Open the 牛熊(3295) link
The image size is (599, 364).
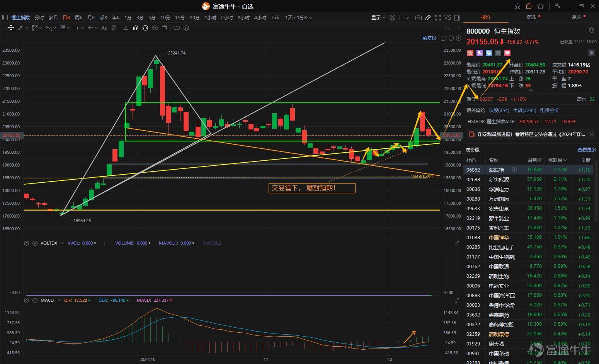(524, 110)
